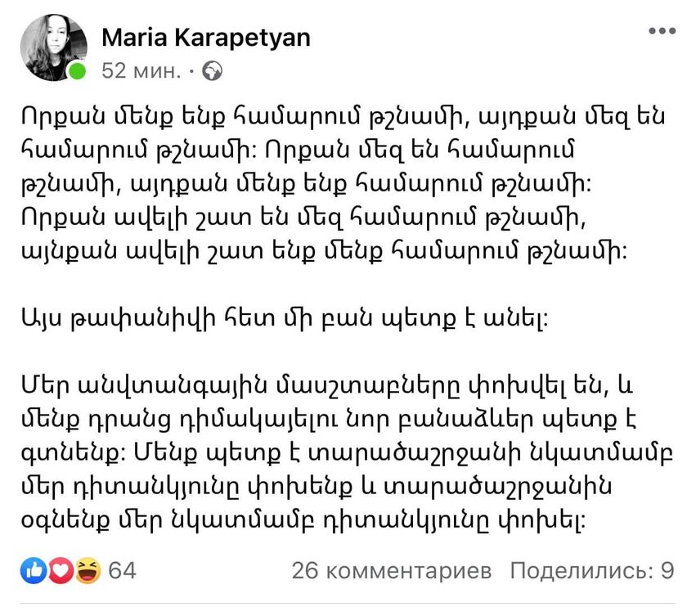Viewport: 696px width, 616px height.
Task: Click the divider line below reactions
Action: point(348,605)
